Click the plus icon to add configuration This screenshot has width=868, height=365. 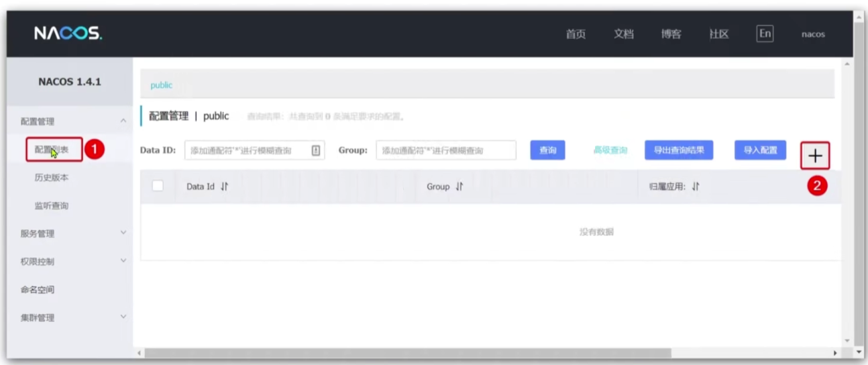point(815,156)
